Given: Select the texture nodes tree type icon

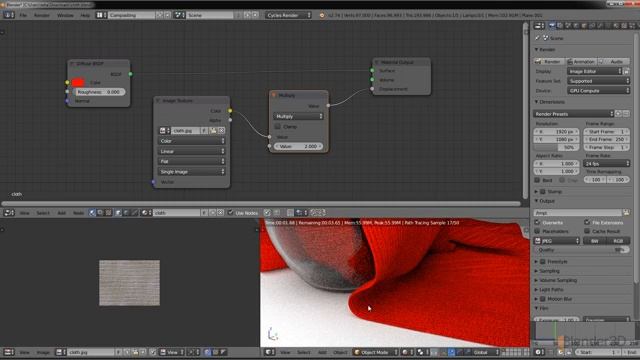Looking at the screenshot, I should tap(108, 213).
